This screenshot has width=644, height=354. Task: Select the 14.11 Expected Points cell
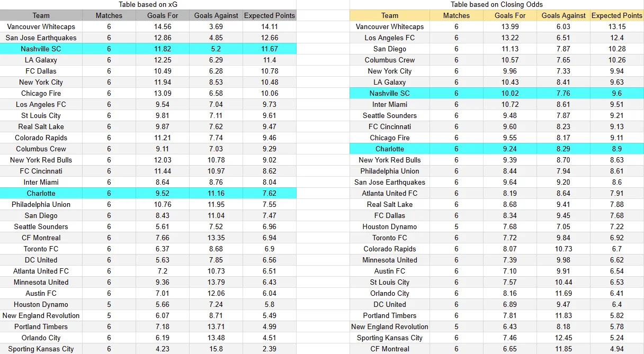click(270, 26)
